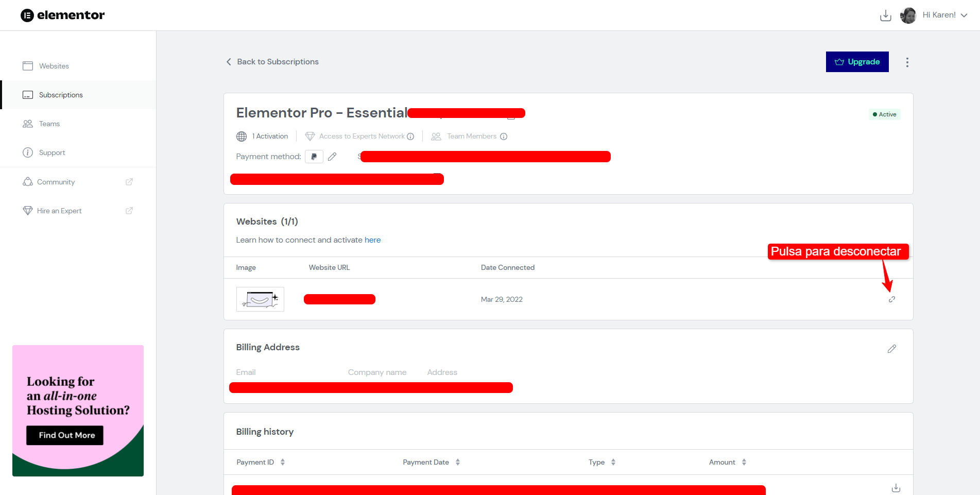Viewport: 980px width, 495px height.
Task: Go Back to Subscriptions
Action: pos(278,62)
